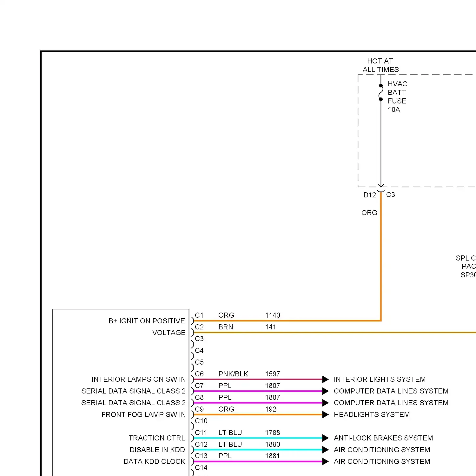Click pin label C9
The width and height of the screenshot is (476, 476).
199,409
